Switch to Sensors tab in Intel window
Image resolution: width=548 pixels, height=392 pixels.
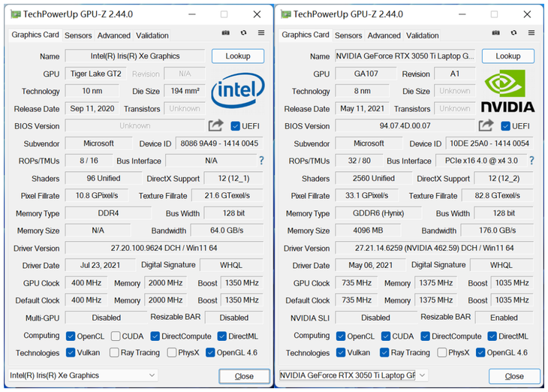(78, 35)
